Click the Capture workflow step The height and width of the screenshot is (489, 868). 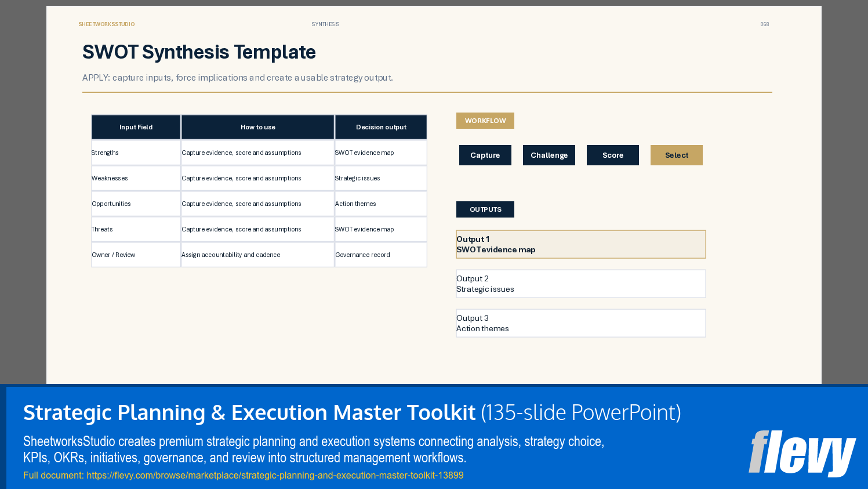(485, 155)
